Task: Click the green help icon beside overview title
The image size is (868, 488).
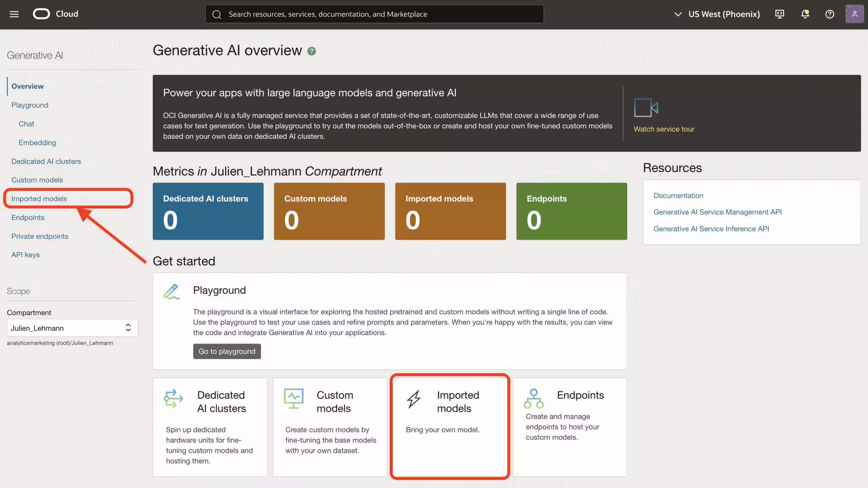Action: [312, 51]
